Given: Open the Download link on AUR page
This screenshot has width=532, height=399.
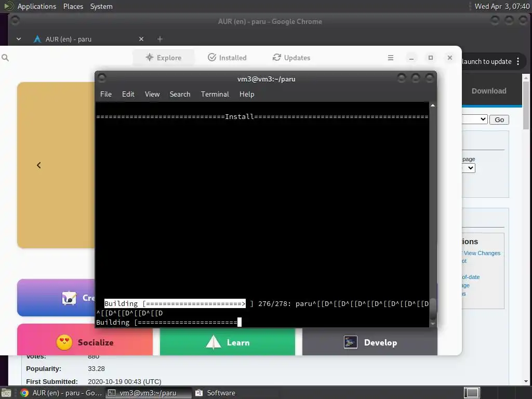Looking at the screenshot, I should (x=489, y=91).
